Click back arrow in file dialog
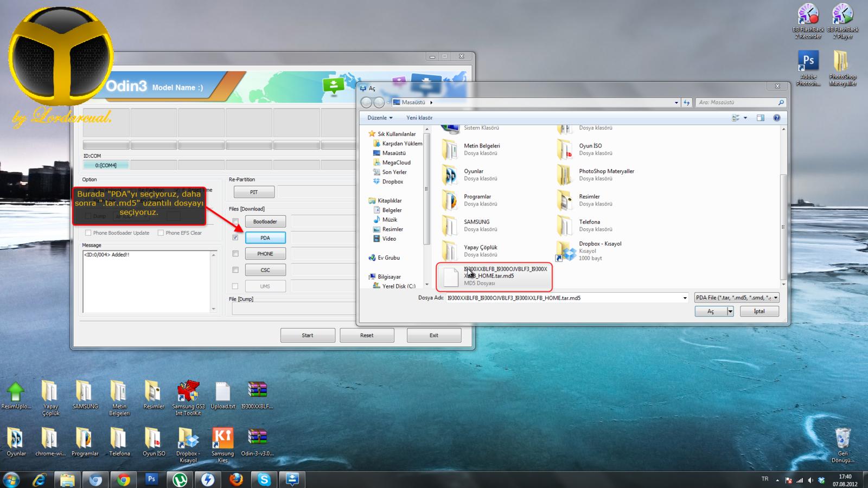Image resolution: width=868 pixels, height=488 pixels. coord(367,102)
